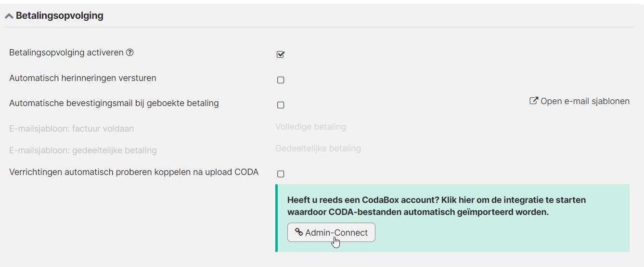Screen dimensions: 644x267
Task: Click the Automatisch herinneringen versturen label
Action: [x=82, y=78]
